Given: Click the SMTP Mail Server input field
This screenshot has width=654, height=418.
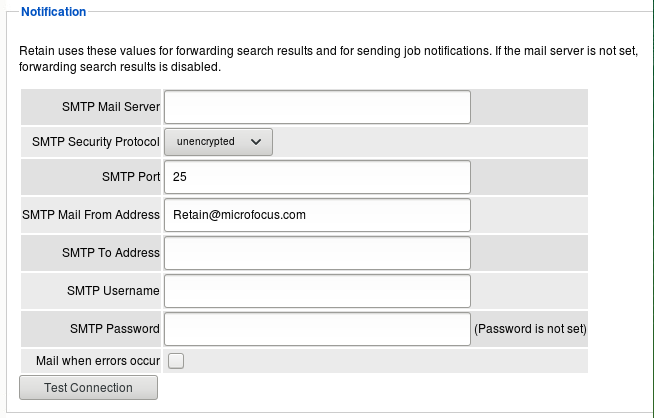Looking at the screenshot, I should [x=317, y=106].
